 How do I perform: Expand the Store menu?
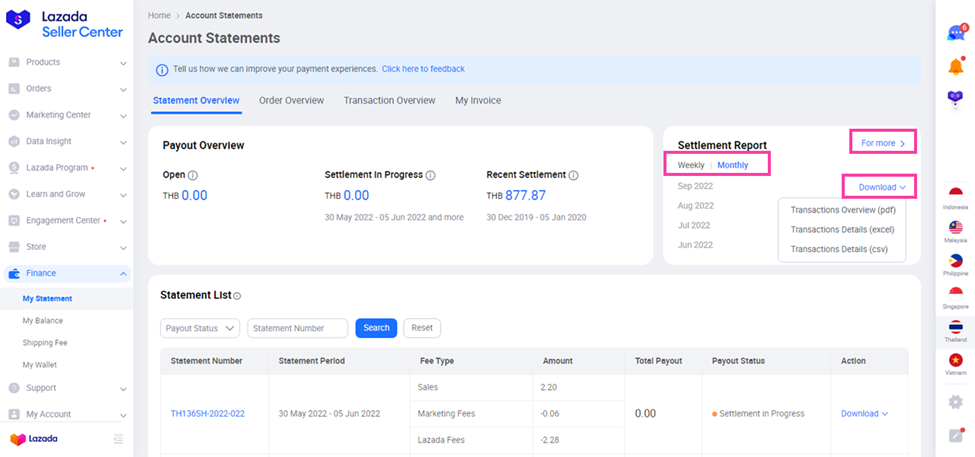(123, 248)
